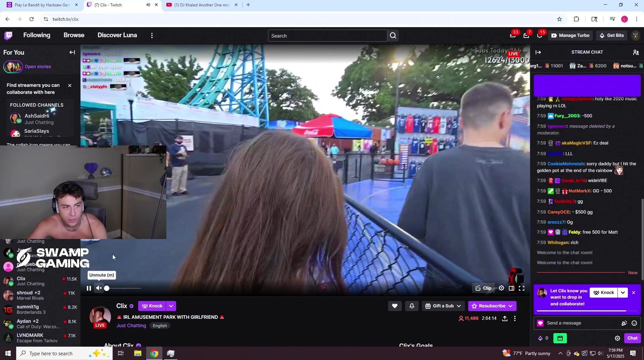Bookmark this page with star icon
The width and height of the screenshot is (644, 360).
(559, 19)
